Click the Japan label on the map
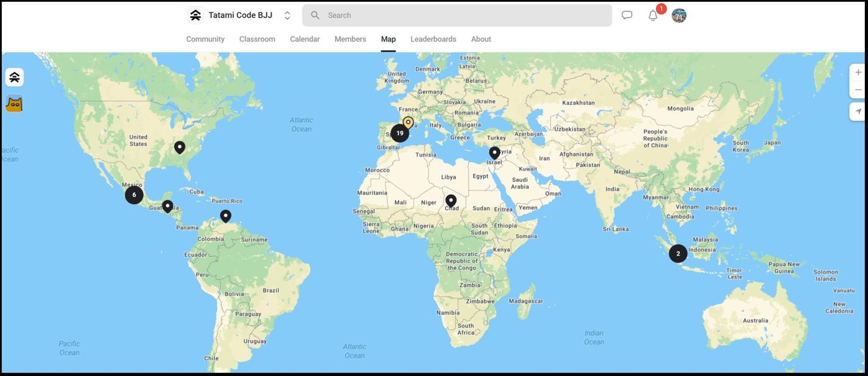The width and height of the screenshot is (868, 376). (x=772, y=143)
